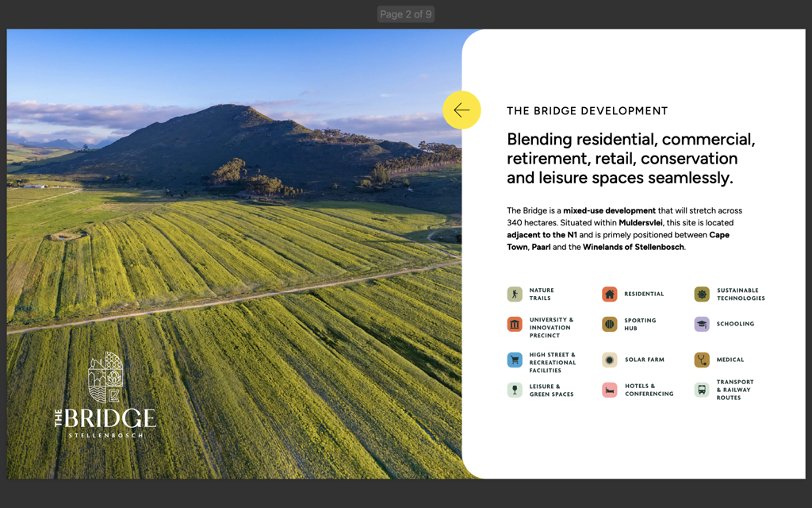The image size is (812, 508).
Task: Select the Nature Trails hiker icon
Action: click(x=515, y=294)
